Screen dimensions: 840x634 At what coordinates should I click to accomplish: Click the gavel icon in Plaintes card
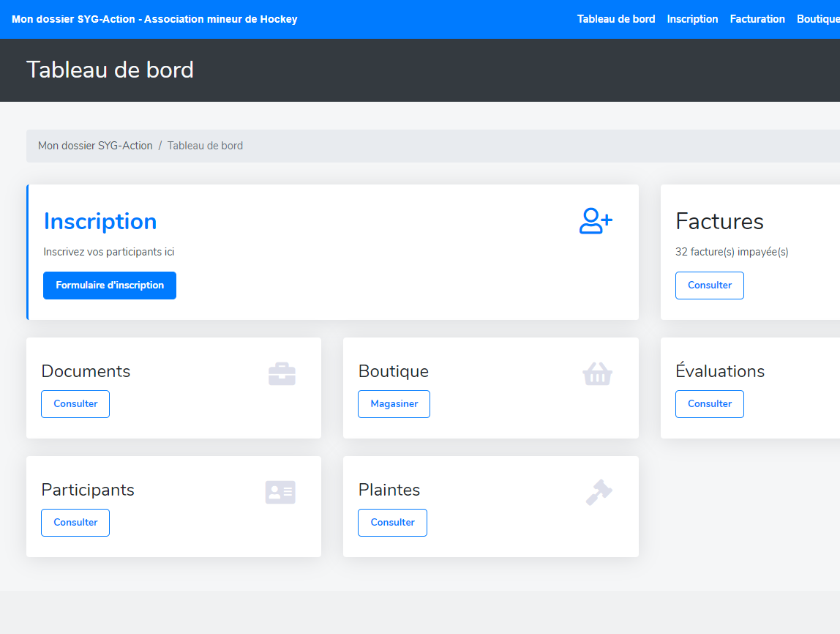click(x=599, y=492)
